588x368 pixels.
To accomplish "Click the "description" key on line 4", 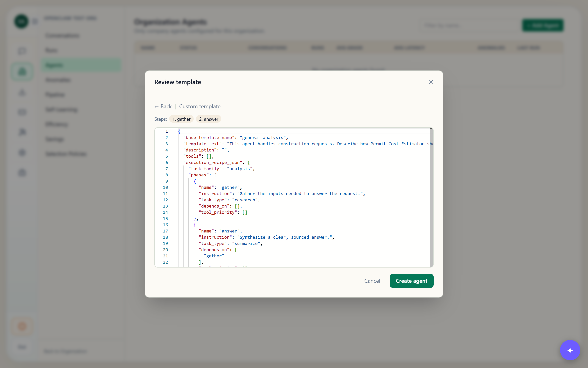I will pos(200,150).
